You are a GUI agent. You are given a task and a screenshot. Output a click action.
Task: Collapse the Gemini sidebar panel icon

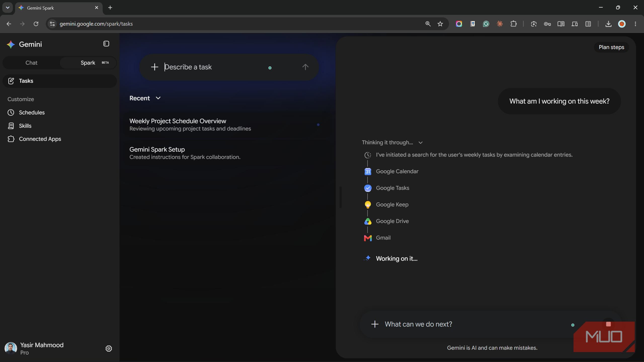[x=106, y=44]
